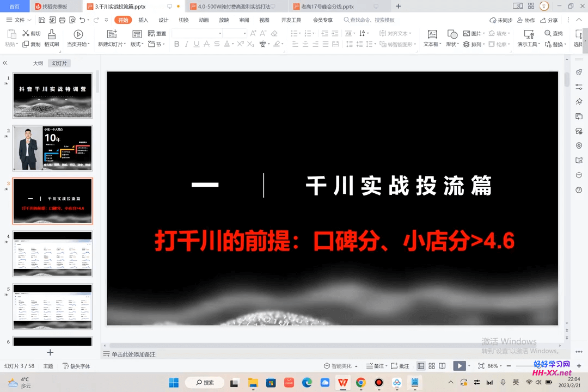Copy selection with 复制

coord(32,44)
